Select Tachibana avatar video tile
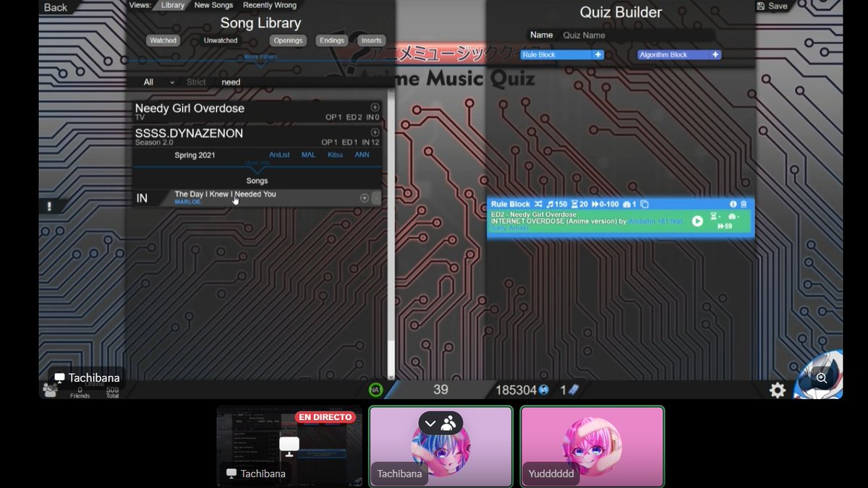 (441, 445)
